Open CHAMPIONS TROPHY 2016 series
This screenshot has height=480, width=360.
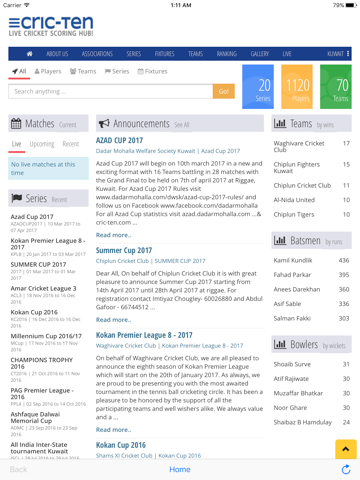click(x=42, y=363)
